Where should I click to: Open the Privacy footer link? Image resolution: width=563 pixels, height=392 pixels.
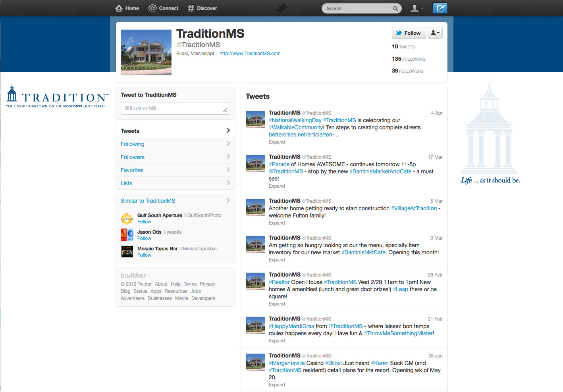[x=208, y=284]
